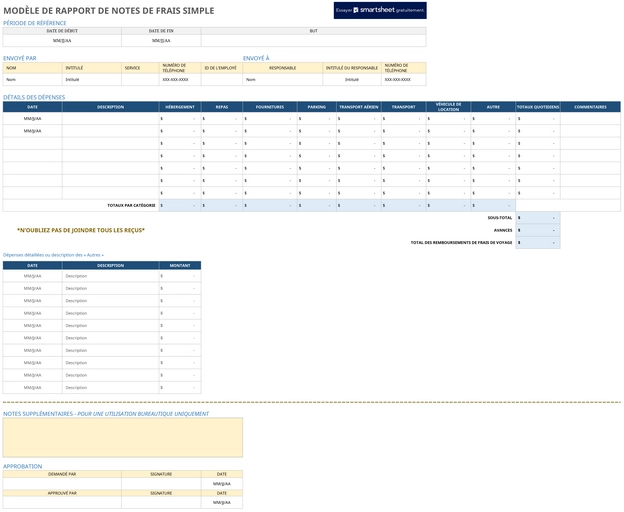
Task: Click the Intitulé du responsable header cell
Action: click(352, 68)
